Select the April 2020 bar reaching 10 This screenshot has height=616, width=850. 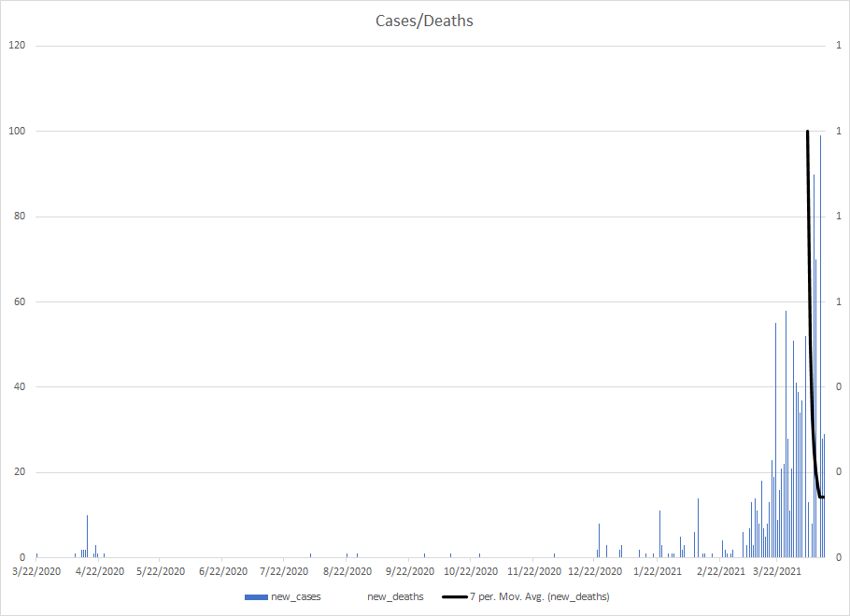click(x=87, y=537)
